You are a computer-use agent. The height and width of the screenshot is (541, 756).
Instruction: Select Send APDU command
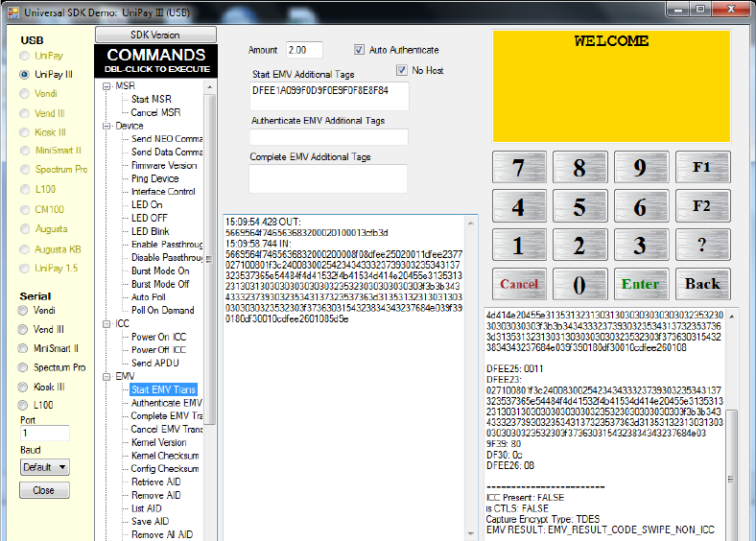click(x=155, y=364)
